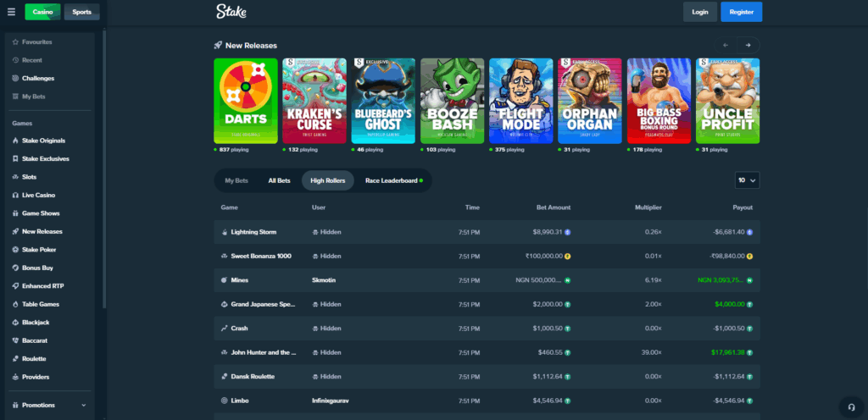Click the Dansk Roulette game name
Image resolution: width=868 pixels, height=420 pixels.
point(253,376)
